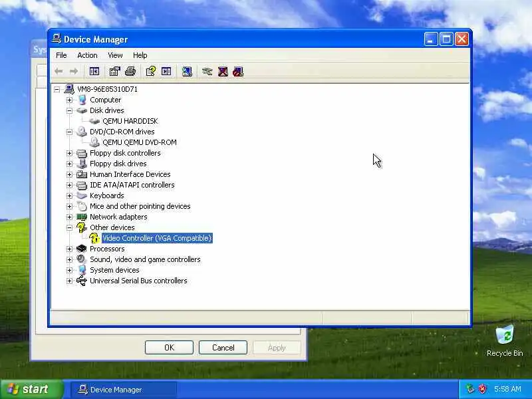Expand the Network adapters category
This screenshot has width=532, height=399.
[70, 217]
